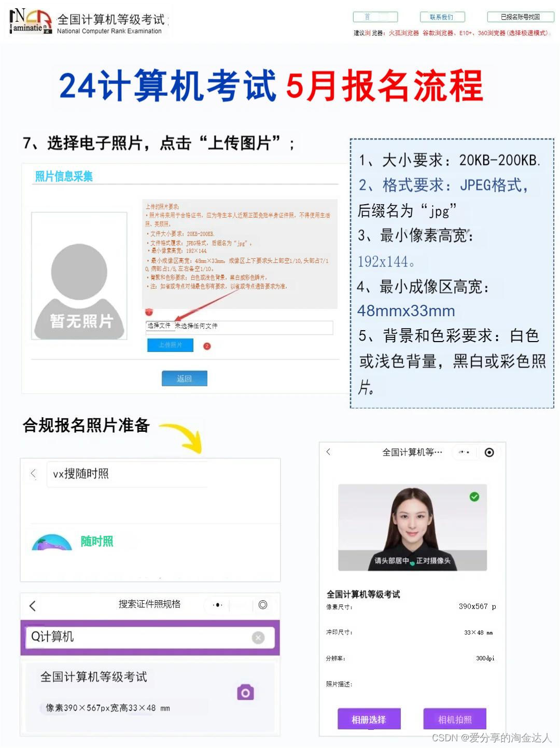560x748 pixels.
Task: Click 已报名账号找回 account recovery link
Action: coord(520,16)
